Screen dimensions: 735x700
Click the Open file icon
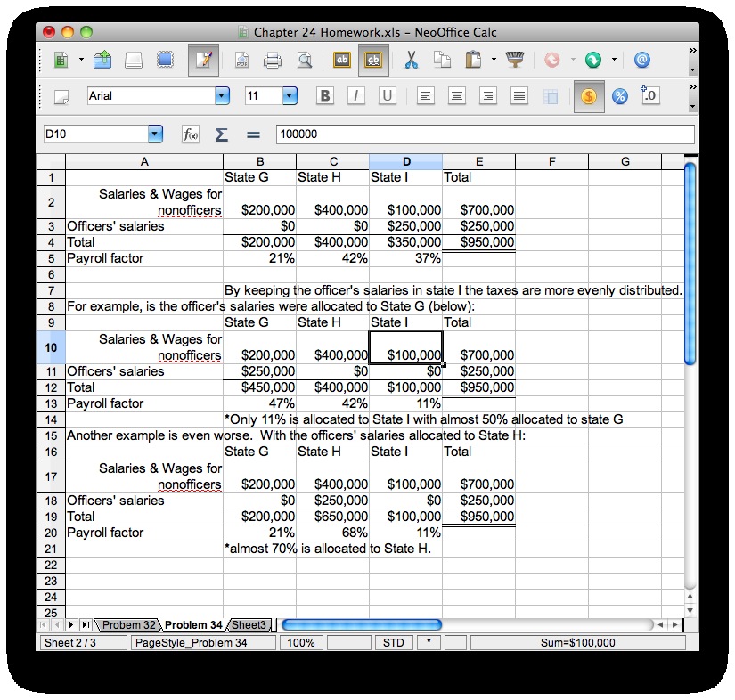click(102, 60)
